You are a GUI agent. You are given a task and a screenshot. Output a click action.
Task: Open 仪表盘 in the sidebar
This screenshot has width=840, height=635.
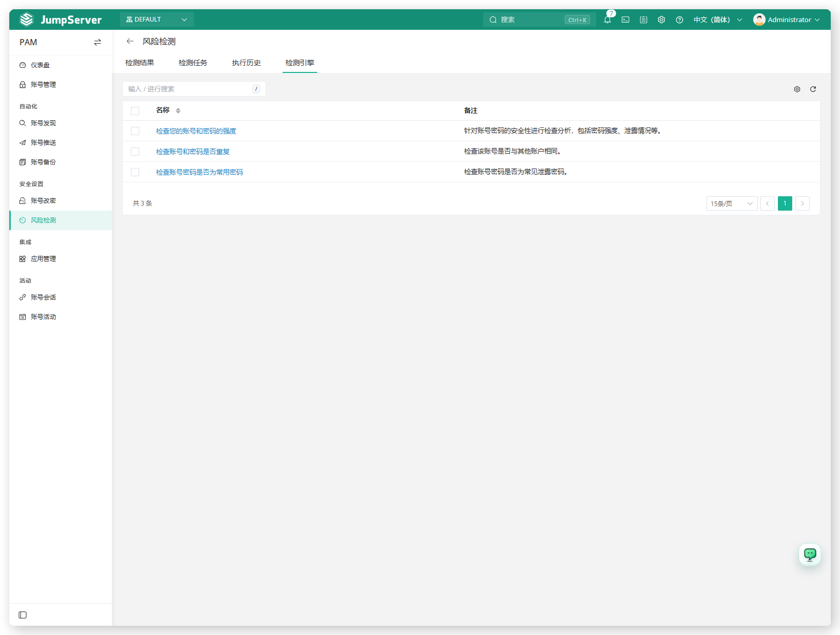pyautogui.click(x=61, y=65)
